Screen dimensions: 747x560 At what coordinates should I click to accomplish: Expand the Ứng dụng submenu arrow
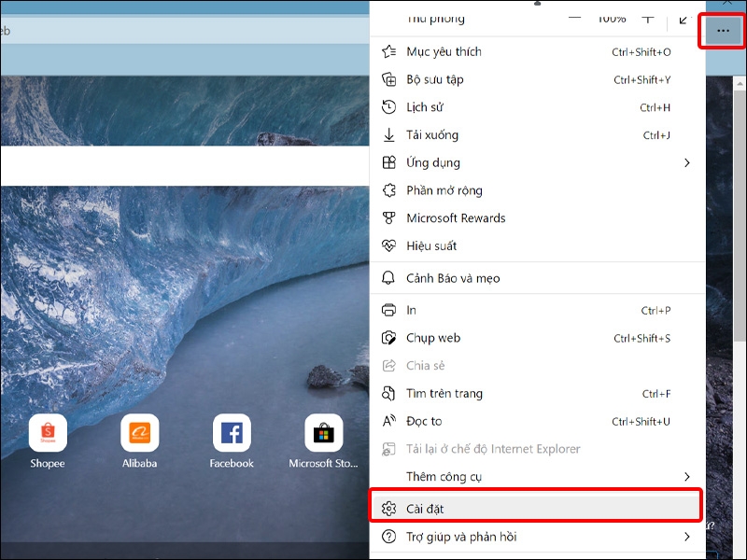[687, 162]
